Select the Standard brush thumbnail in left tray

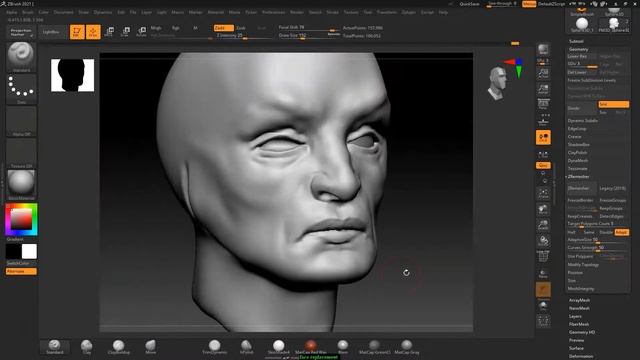21,57
